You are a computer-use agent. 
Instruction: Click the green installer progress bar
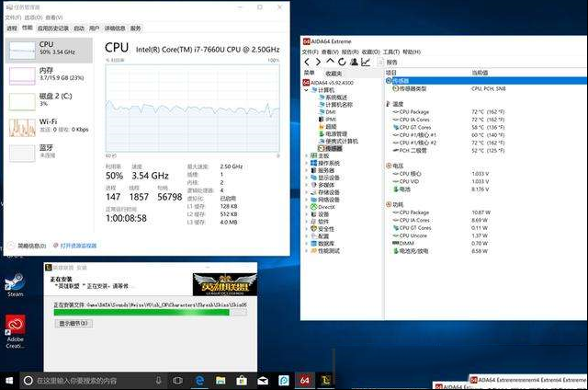tap(151, 313)
